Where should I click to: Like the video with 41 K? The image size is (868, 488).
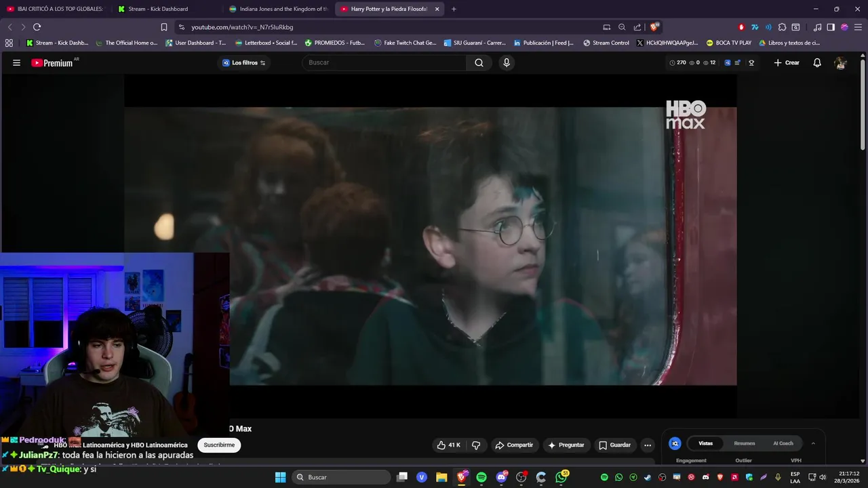[449, 445]
